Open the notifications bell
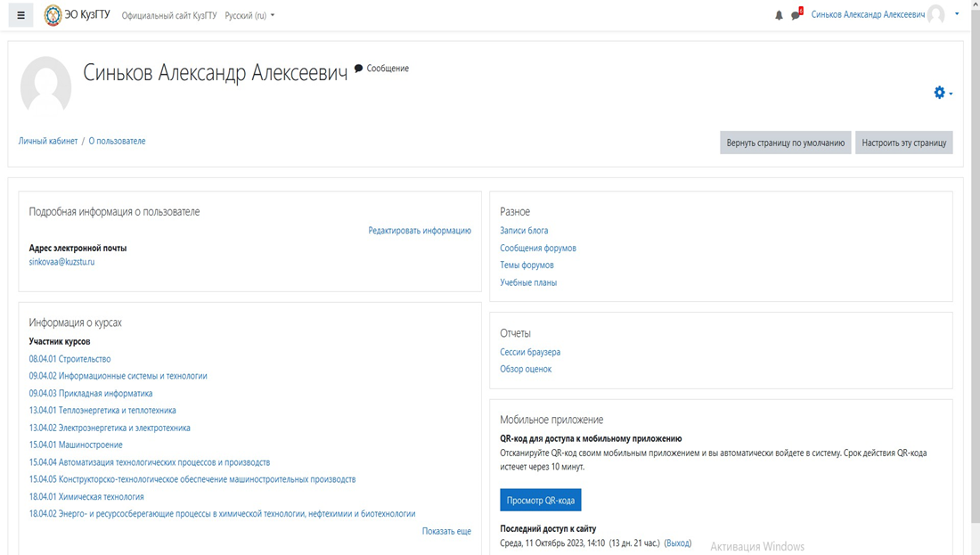Viewport: 980px width, 555px height. point(779,16)
